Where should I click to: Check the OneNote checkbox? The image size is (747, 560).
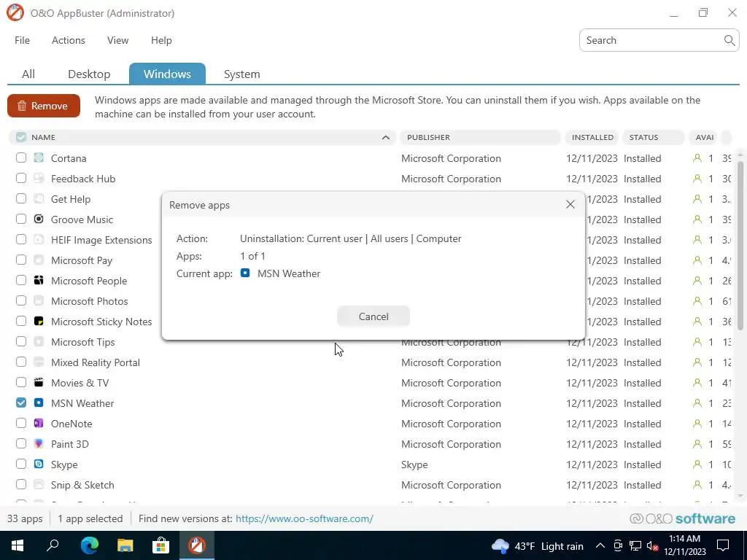[x=21, y=423]
